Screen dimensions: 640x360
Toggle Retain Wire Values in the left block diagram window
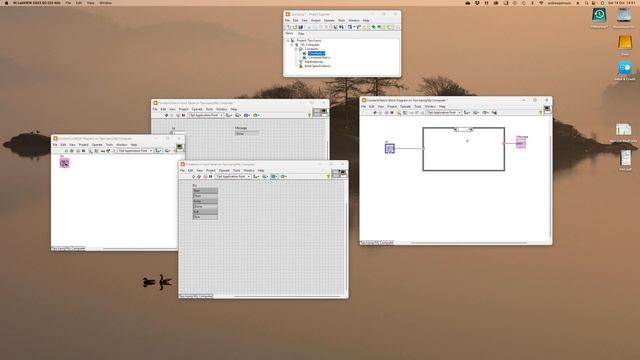coord(96,151)
